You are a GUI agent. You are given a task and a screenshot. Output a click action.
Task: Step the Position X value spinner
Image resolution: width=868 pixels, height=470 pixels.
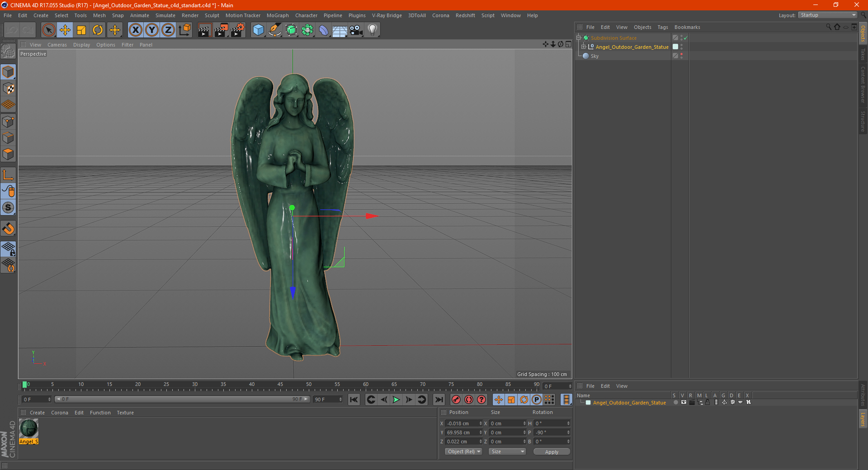(481, 423)
